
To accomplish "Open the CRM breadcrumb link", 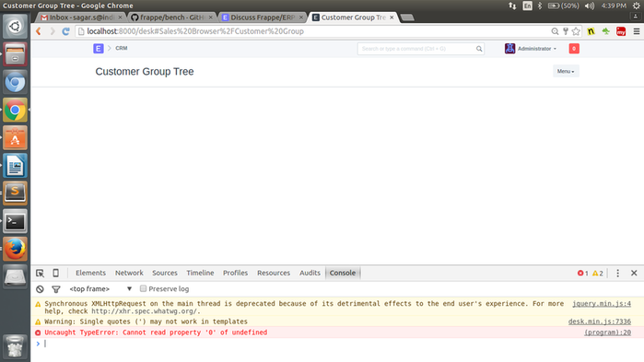I will click(122, 48).
